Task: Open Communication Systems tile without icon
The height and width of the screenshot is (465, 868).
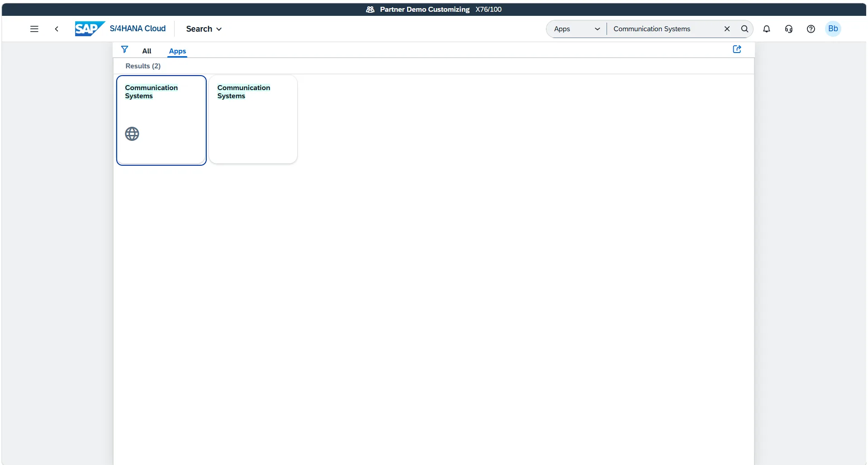Action: (253, 120)
